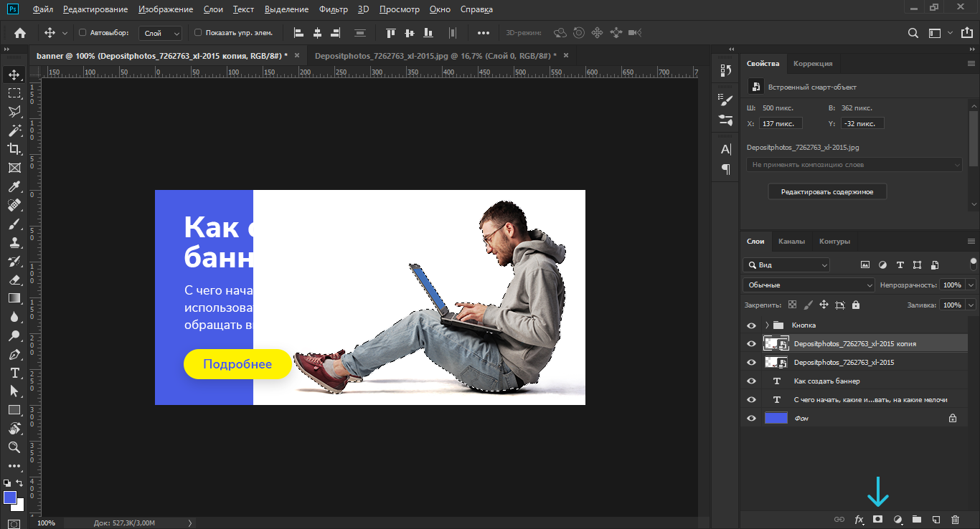This screenshot has width=980, height=529.
Task: Select the Frame tool
Action: [x=14, y=168]
